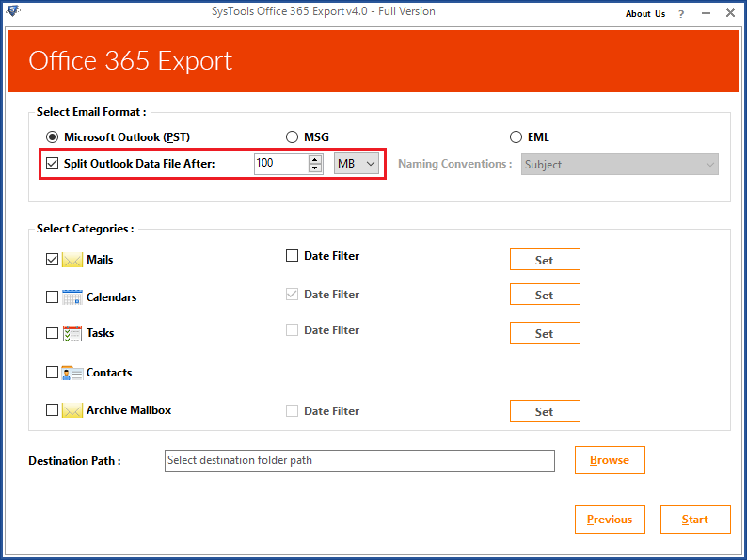Open the MB size unit dropdown
Image resolution: width=747 pixels, height=560 pixels.
[357, 164]
